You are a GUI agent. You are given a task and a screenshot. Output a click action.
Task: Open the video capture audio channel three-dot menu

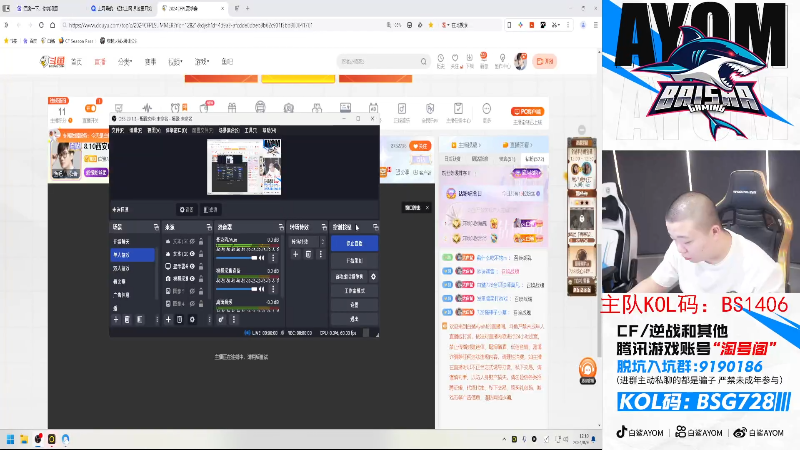click(273, 289)
